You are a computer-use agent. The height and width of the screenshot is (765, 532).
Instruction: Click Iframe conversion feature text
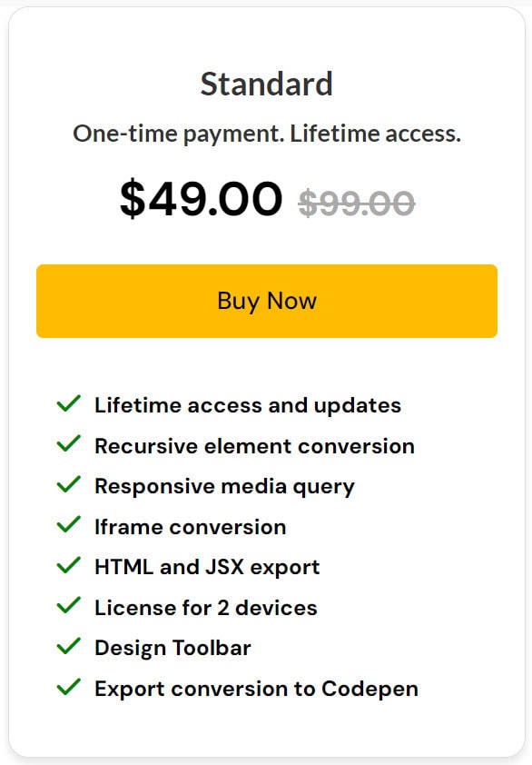coord(190,527)
